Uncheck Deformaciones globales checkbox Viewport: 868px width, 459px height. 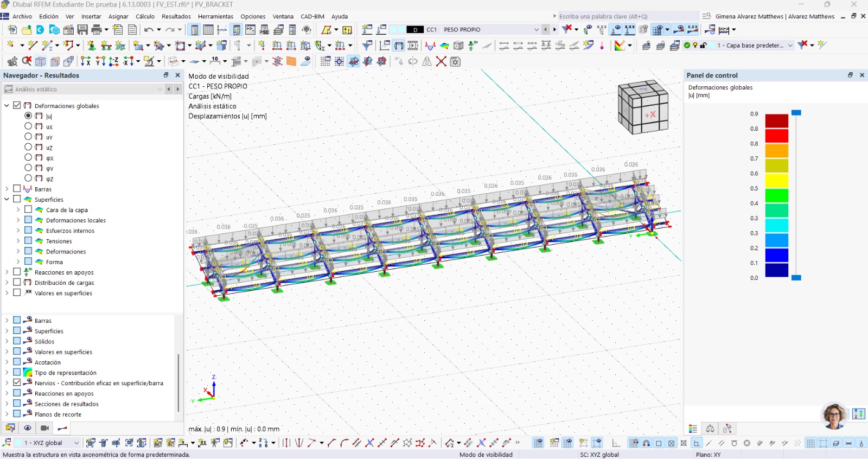pyautogui.click(x=17, y=106)
